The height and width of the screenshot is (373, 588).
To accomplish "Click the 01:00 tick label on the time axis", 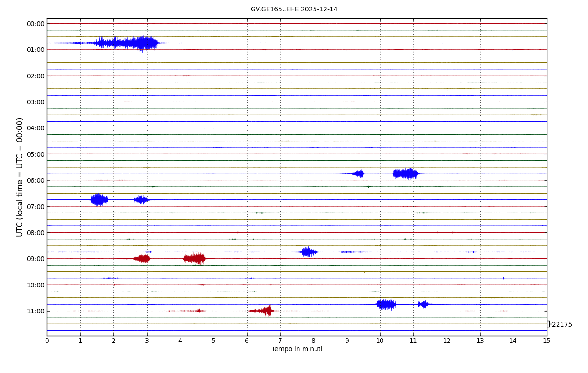I will [x=36, y=50].
